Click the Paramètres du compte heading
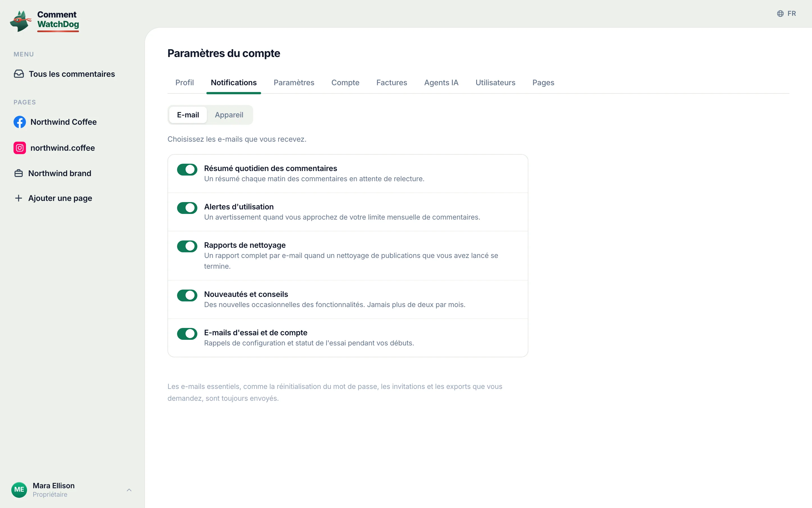The height and width of the screenshot is (508, 812). [x=224, y=53]
